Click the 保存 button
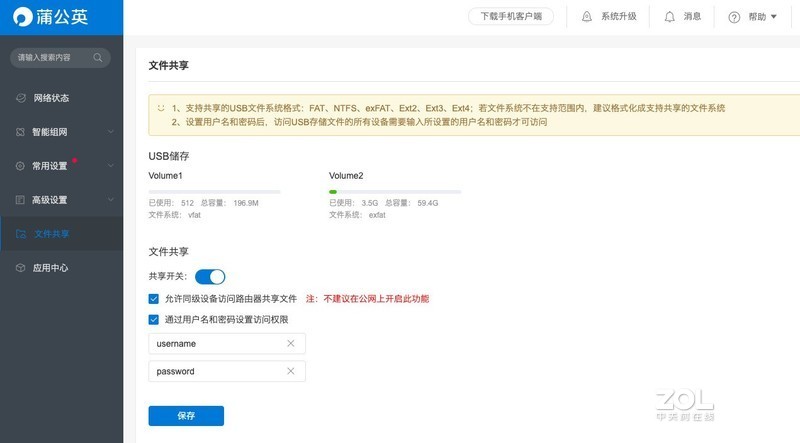The height and width of the screenshot is (443, 800). 186,416
